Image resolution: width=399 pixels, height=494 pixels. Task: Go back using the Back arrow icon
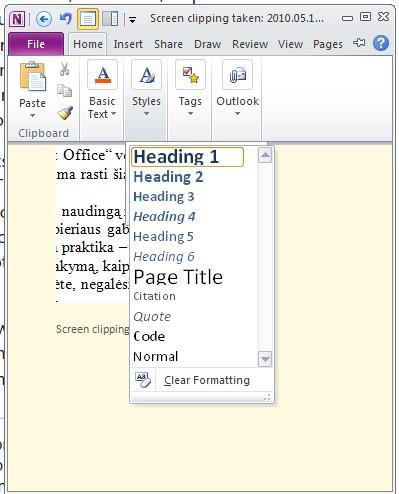[x=44, y=19]
